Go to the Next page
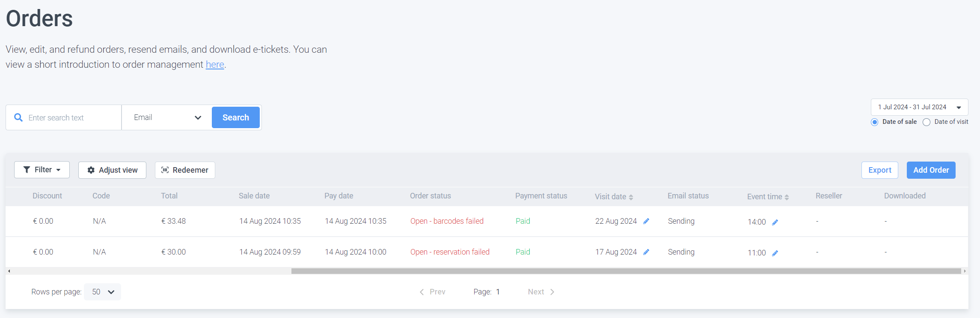Screen dimensions: 980x318 click(x=541, y=292)
